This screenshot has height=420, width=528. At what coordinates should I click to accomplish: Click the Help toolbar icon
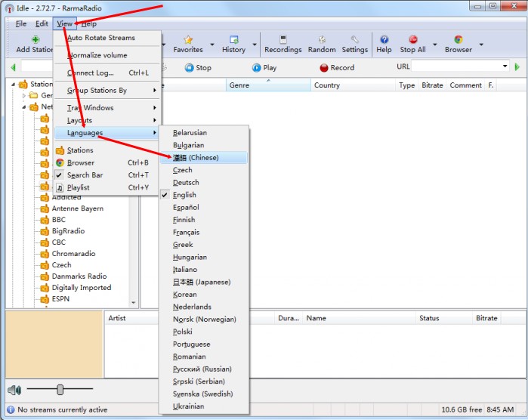384,40
